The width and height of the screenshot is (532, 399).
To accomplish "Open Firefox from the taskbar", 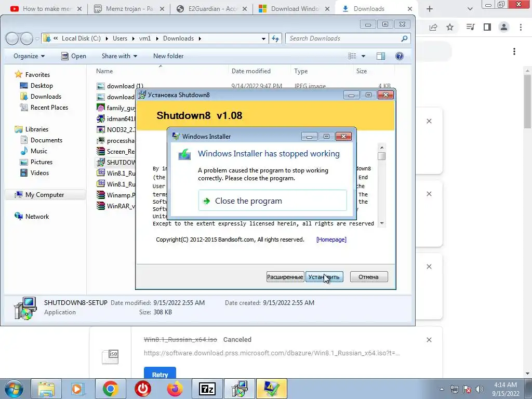I will [x=175, y=389].
